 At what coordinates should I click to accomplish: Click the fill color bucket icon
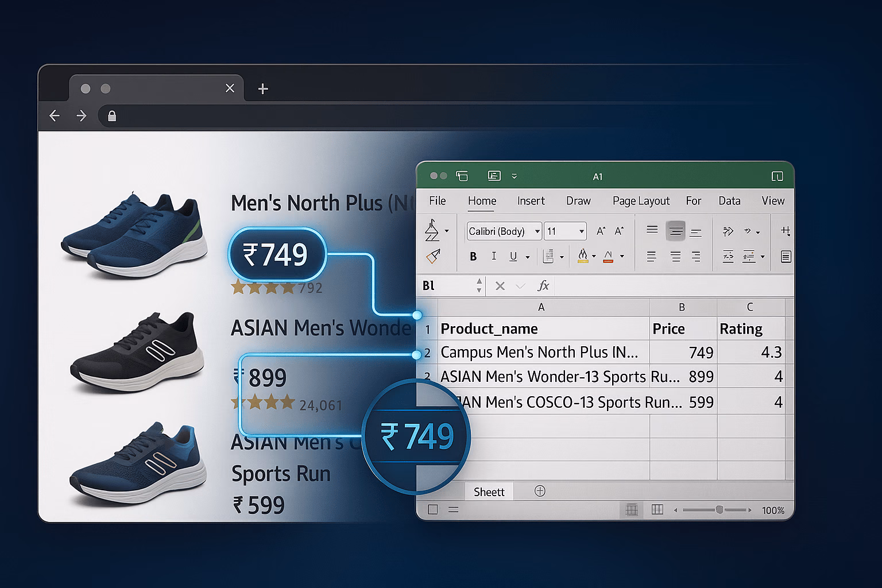583,256
